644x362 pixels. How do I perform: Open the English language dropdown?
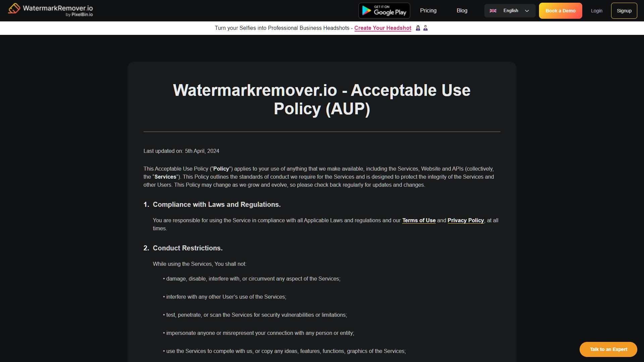tap(511, 11)
